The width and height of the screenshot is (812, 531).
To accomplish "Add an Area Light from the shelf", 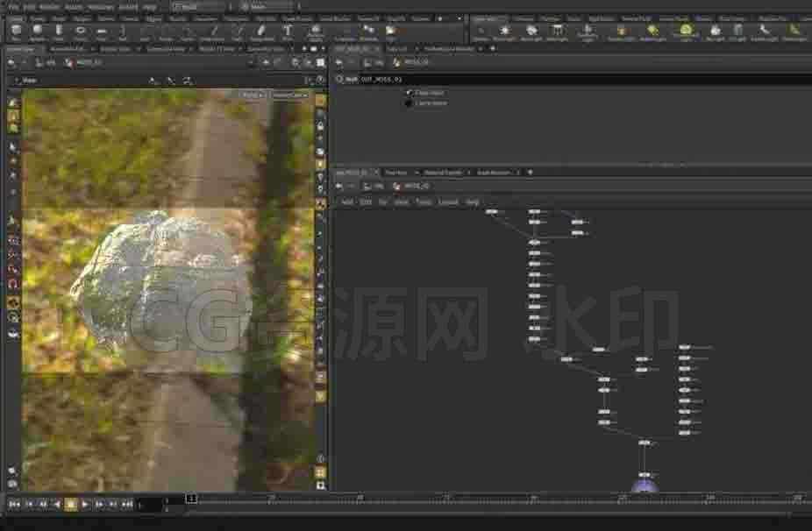I will pyautogui.click(x=557, y=32).
